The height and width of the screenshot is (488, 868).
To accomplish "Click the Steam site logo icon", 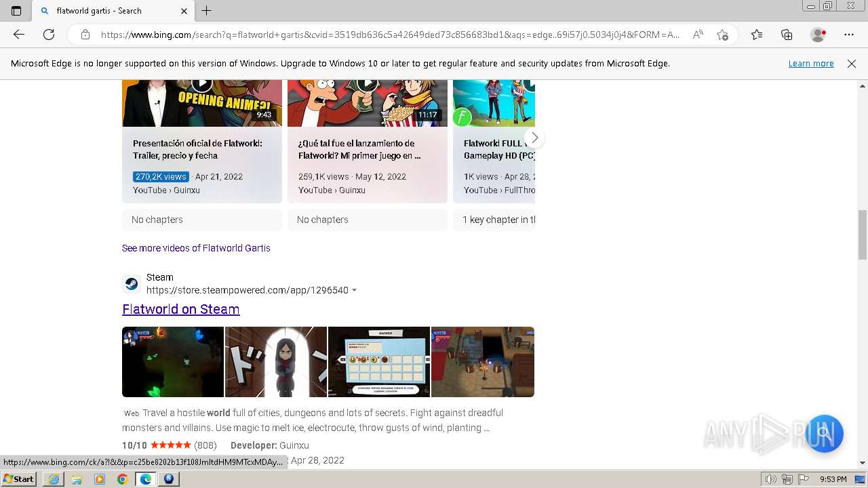I will 132,283.
